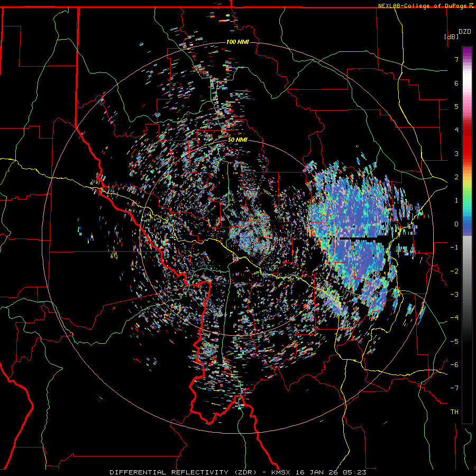Click the 5 value on color scale
This screenshot has width=476, height=476.
pyautogui.click(x=456, y=106)
